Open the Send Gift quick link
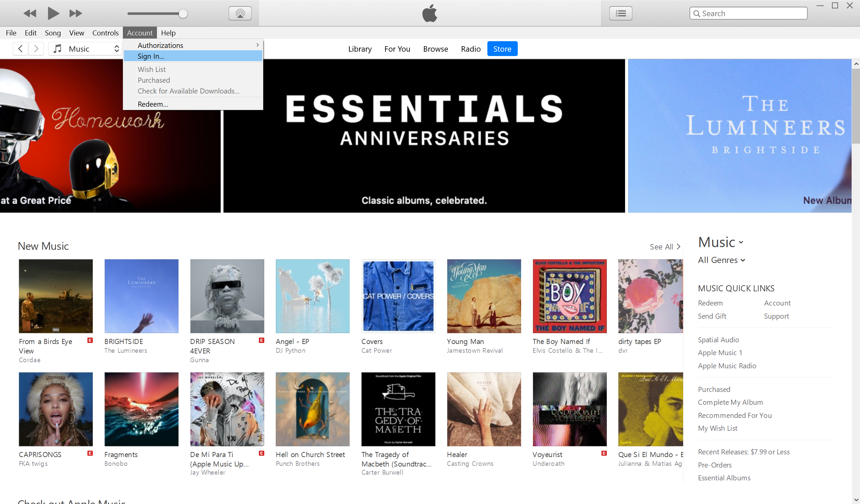 pos(712,316)
